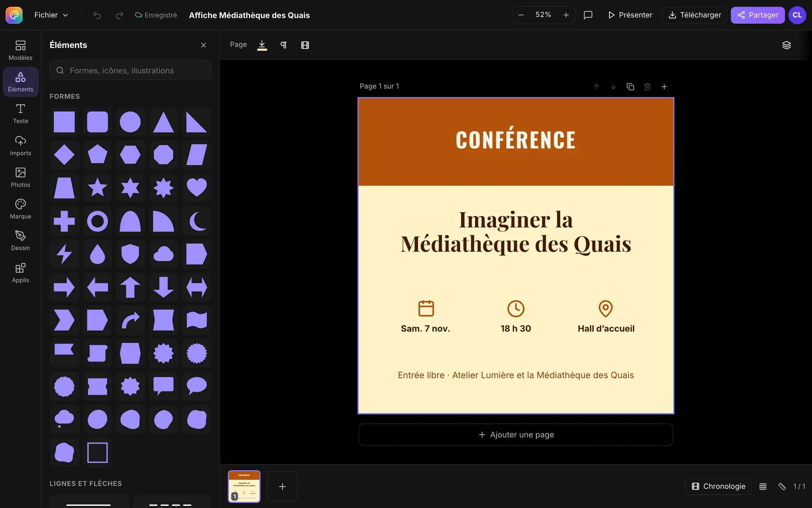Open the layers stack icon

point(787,45)
